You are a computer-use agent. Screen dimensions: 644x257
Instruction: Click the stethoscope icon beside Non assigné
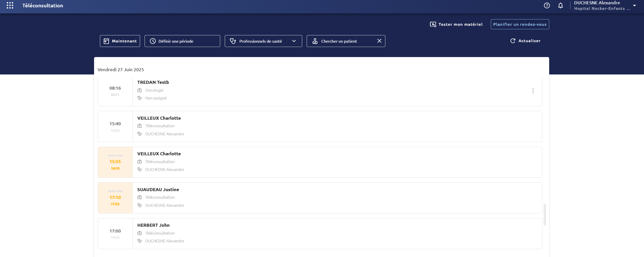pos(140,98)
